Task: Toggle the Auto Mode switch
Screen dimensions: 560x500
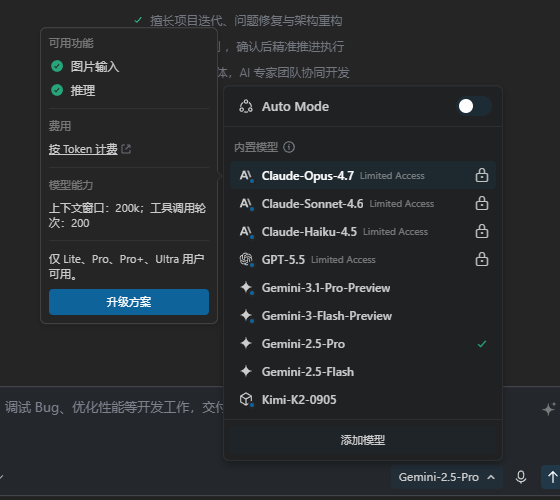Action: 474,106
